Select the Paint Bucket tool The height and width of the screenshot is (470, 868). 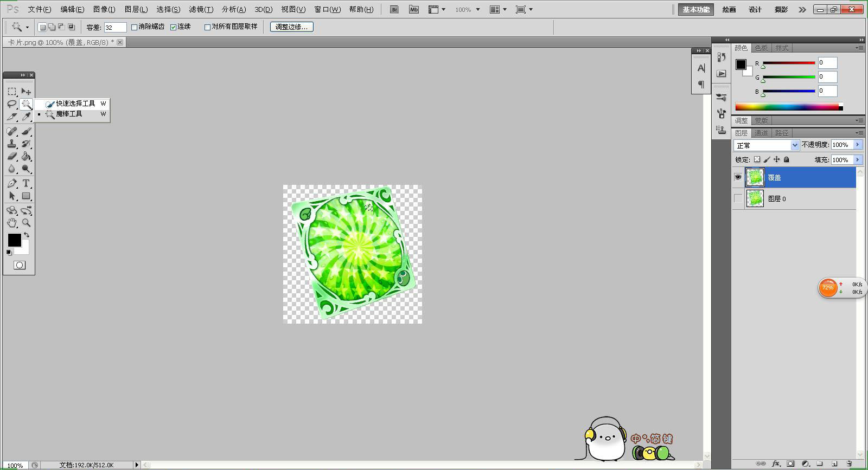pos(26,157)
